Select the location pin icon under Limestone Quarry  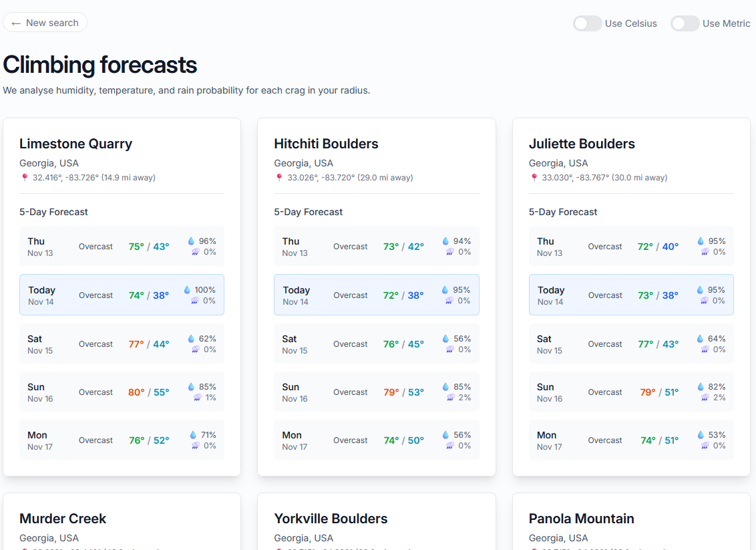click(25, 177)
